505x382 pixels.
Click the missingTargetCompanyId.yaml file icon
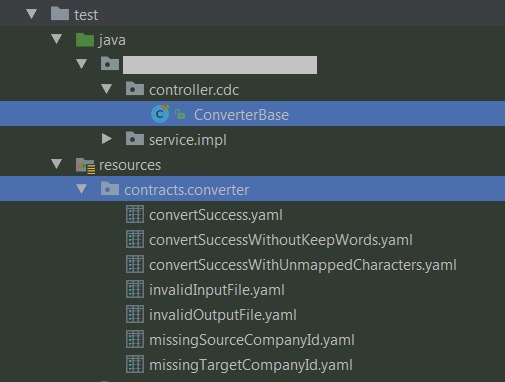click(135, 364)
